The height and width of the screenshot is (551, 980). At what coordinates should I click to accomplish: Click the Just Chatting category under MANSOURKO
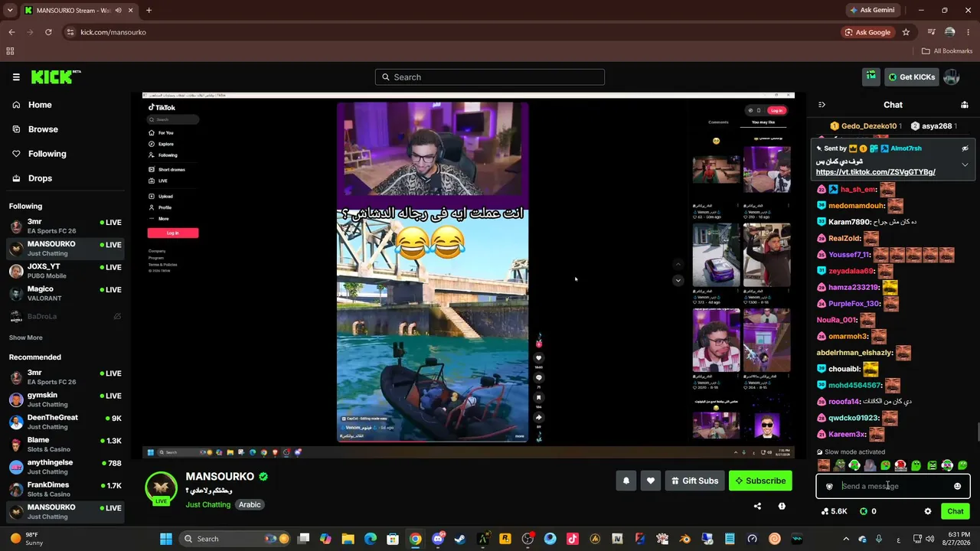click(x=207, y=505)
